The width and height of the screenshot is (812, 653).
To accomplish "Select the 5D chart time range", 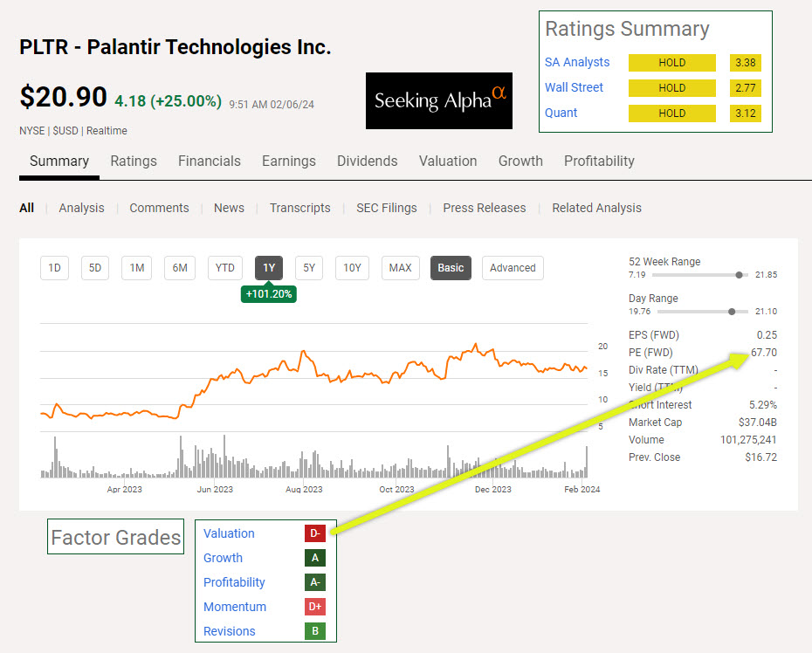I will click(x=96, y=268).
